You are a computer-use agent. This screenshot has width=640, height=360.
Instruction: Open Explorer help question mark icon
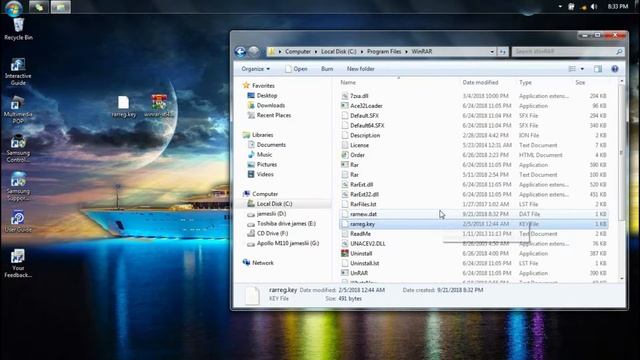[x=615, y=69]
